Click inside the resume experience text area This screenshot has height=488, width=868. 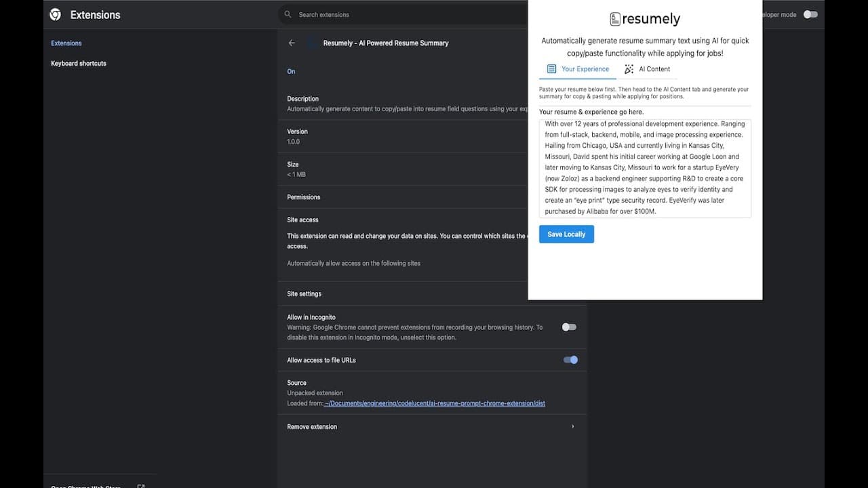coord(645,168)
